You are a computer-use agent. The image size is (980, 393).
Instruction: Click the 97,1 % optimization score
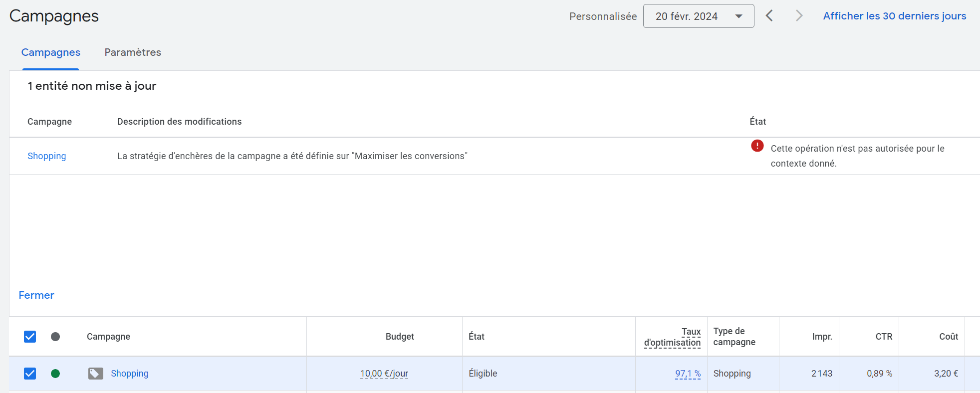click(x=688, y=374)
